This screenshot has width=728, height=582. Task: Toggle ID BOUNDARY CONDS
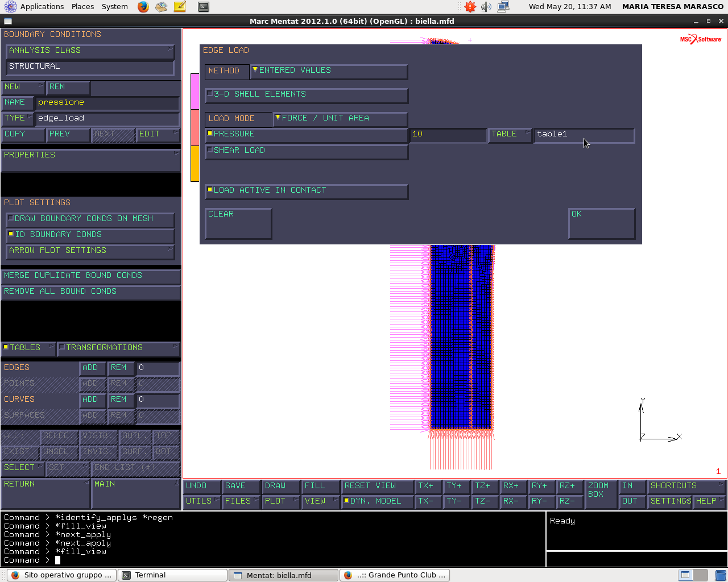[x=90, y=235]
